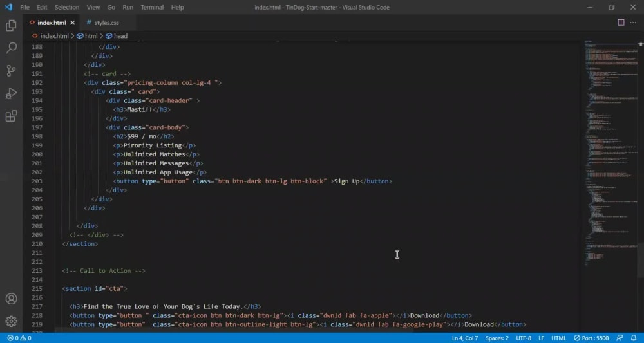Click Sign Up text in line 203
The width and height of the screenshot is (644, 343).
pyautogui.click(x=346, y=181)
